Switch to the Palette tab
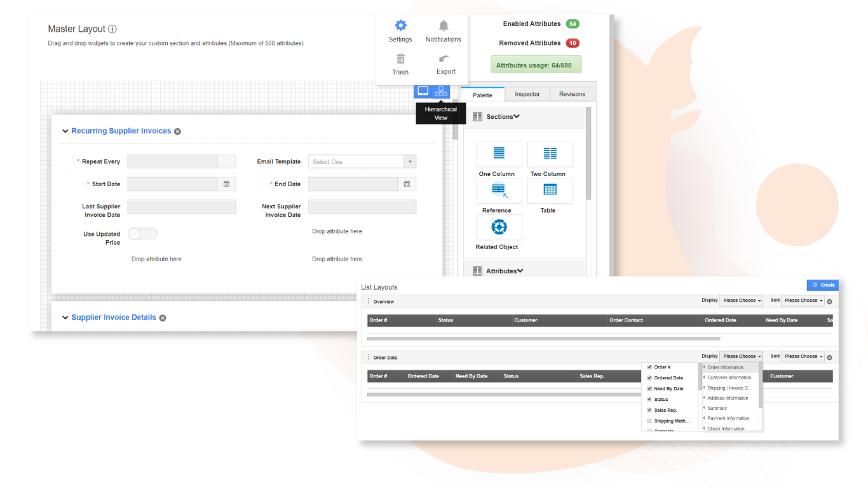The height and width of the screenshot is (488, 868). pos(482,95)
